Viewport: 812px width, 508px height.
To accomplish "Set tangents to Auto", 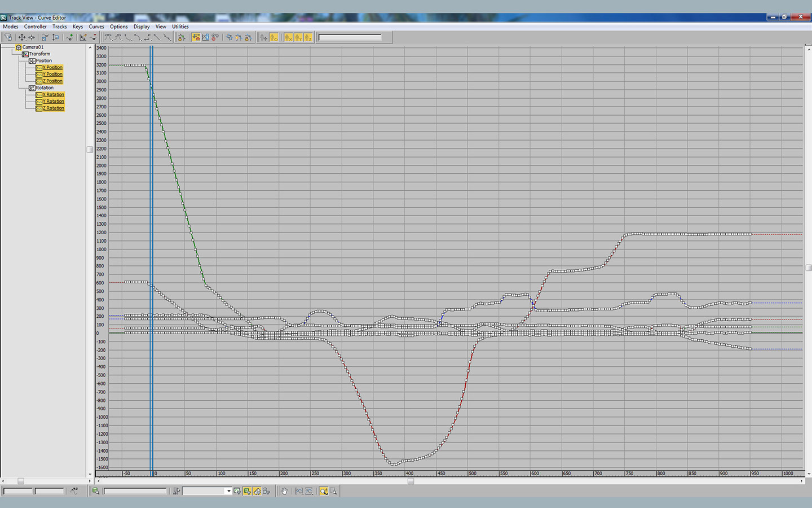I will 108,37.
